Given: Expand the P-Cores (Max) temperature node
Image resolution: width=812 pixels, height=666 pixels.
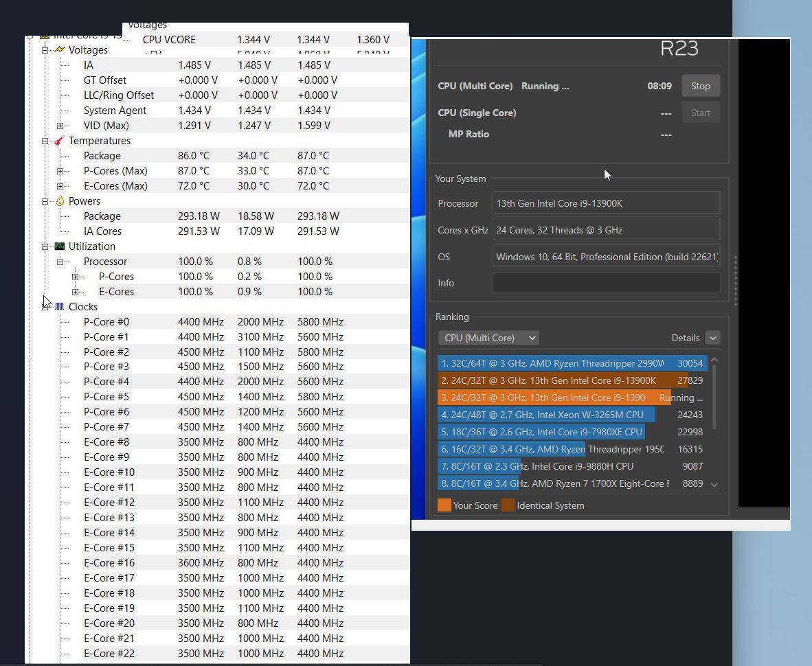Looking at the screenshot, I should pyautogui.click(x=60, y=171).
